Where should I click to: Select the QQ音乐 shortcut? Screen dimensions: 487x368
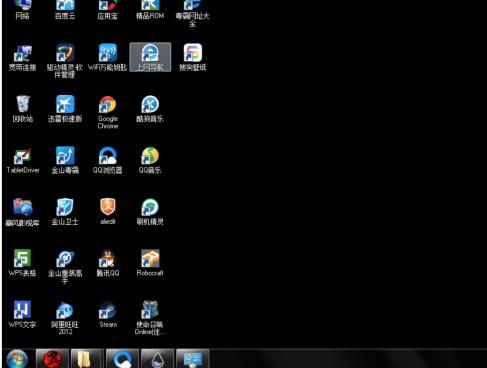(150, 160)
